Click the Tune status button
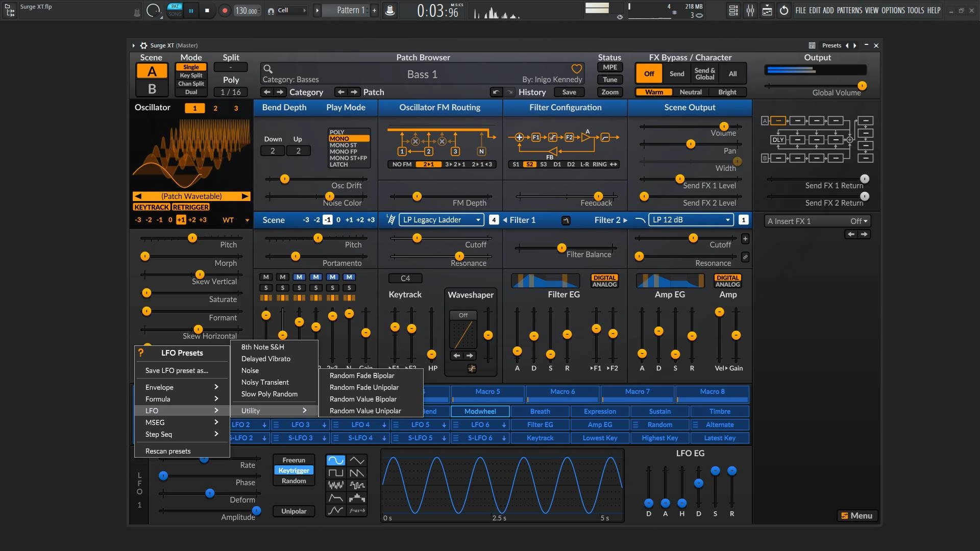This screenshot has height=551, width=980. [610, 80]
